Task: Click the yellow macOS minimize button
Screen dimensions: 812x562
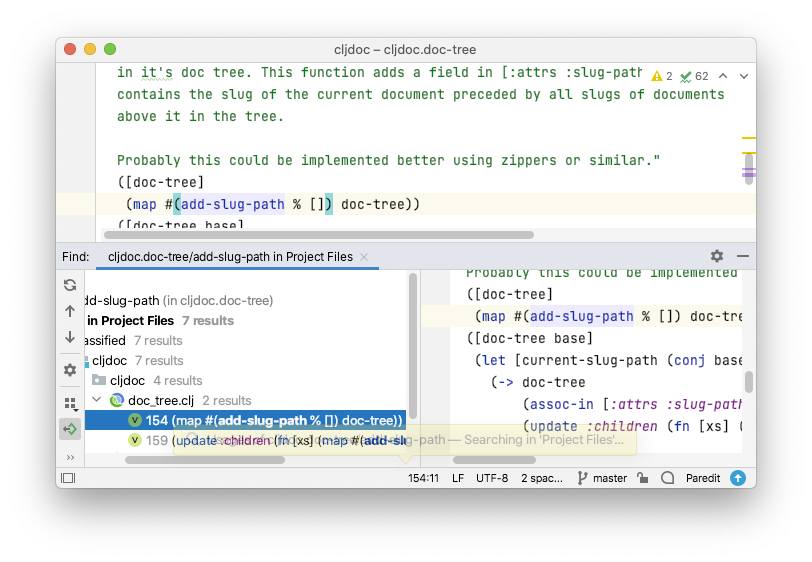Action: pyautogui.click(x=90, y=49)
